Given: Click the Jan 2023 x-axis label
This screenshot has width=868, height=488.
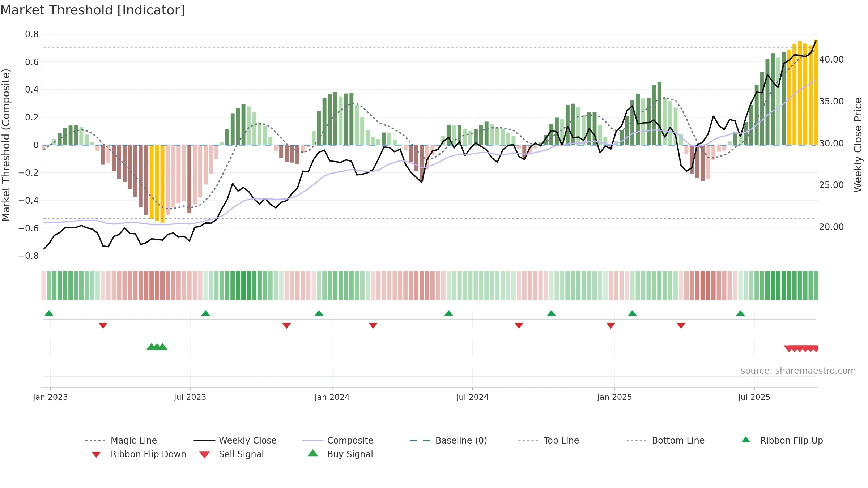Looking at the screenshot, I should click(50, 397).
